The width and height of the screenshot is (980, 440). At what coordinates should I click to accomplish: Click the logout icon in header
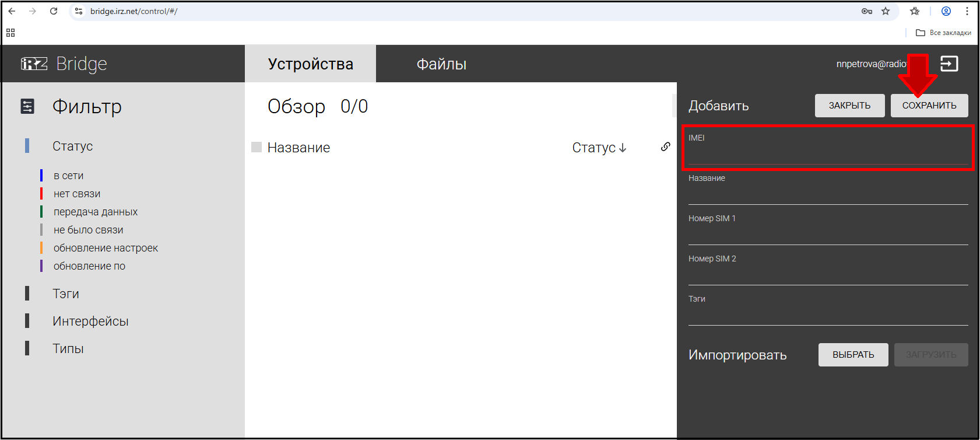(949, 64)
